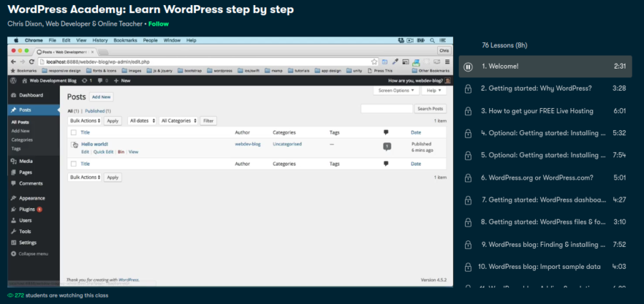Open the All Categories dropdown

click(178, 121)
